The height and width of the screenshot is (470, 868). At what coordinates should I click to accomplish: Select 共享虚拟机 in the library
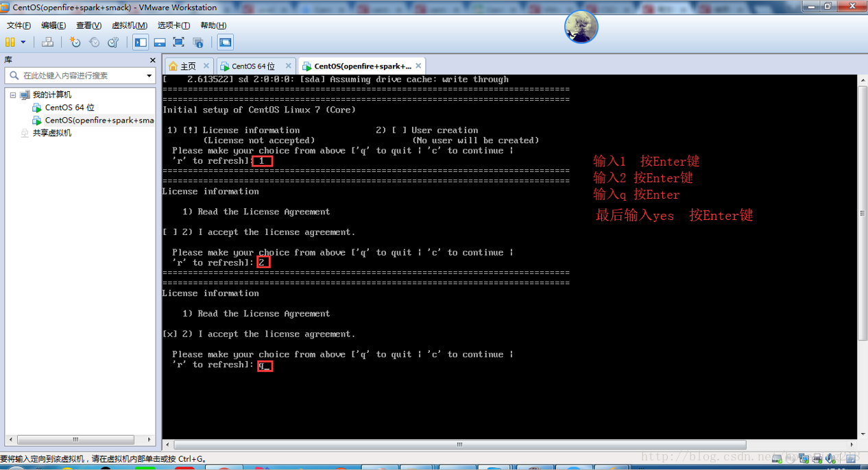[52, 133]
